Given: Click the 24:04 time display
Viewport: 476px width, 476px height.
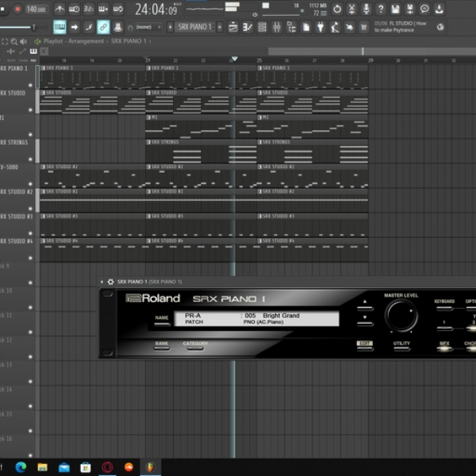Looking at the screenshot, I should (x=158, y=10).
